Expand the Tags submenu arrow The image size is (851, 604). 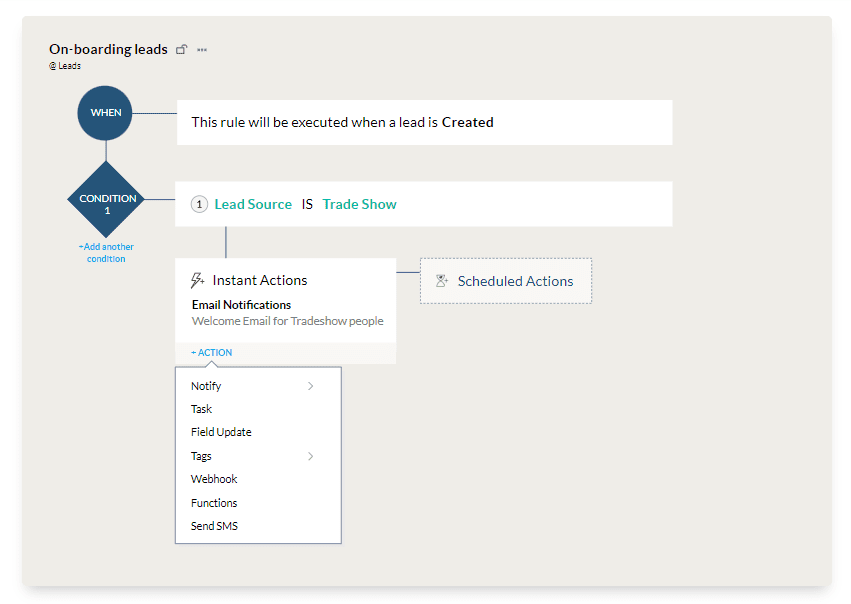[x=310, y=456]
